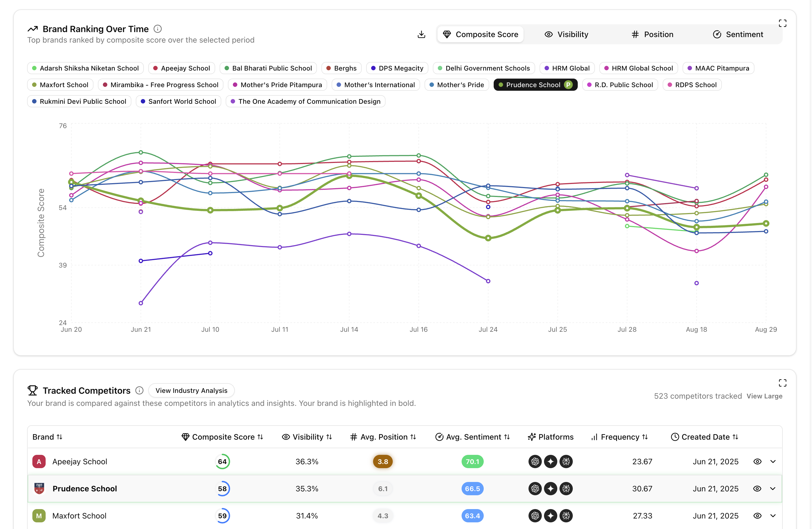Toggle visibility eye for Prudence School row
Screen dimensions: 812x529
(757, 489)
